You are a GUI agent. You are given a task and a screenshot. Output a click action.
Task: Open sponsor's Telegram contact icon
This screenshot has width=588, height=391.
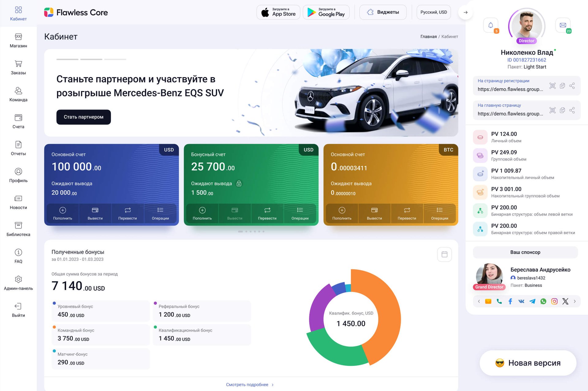[x=532, y=301]
